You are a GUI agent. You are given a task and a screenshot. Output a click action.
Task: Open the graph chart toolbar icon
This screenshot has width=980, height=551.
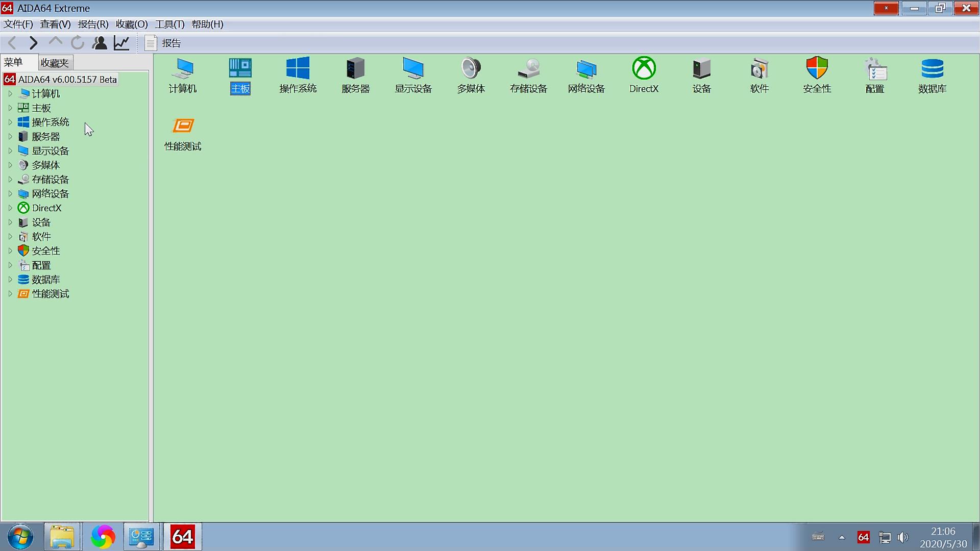point(121,43)
